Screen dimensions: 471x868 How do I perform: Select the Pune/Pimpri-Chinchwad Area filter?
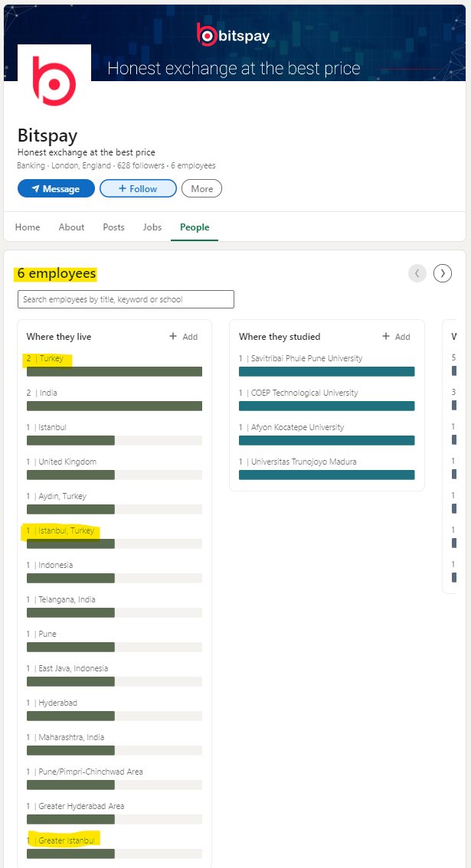pos(114,778)
